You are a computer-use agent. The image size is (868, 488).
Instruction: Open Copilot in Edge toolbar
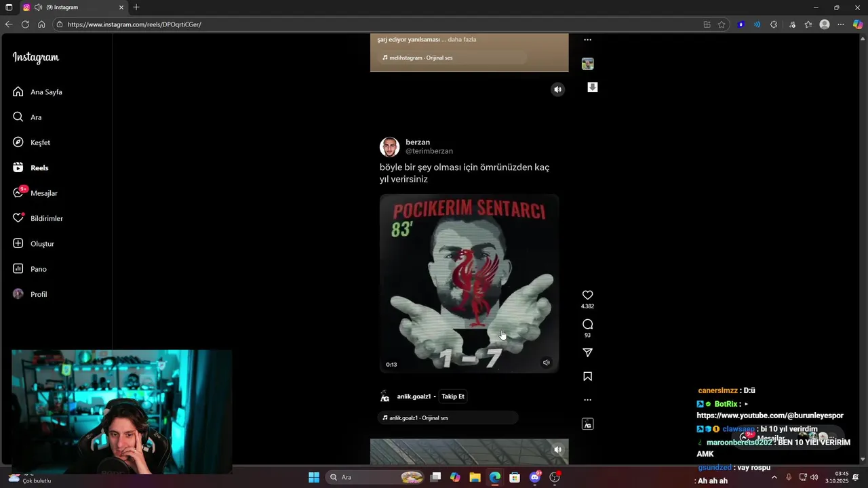(858, 24)
